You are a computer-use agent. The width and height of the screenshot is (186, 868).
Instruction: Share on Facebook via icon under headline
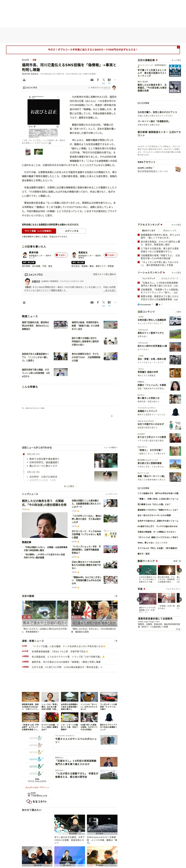98,80
